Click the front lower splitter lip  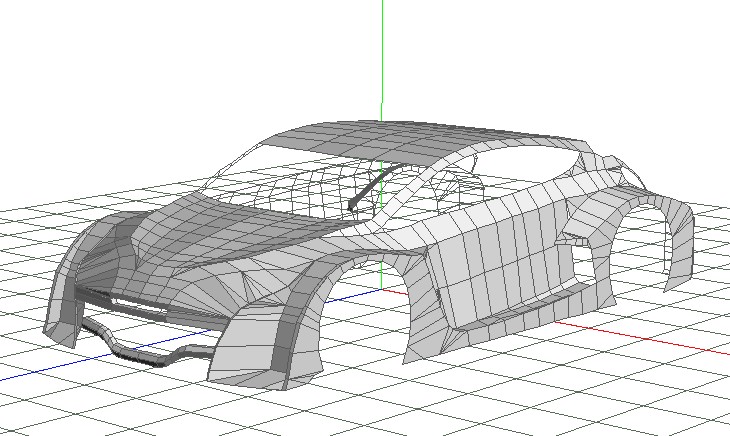click(150, 357)
